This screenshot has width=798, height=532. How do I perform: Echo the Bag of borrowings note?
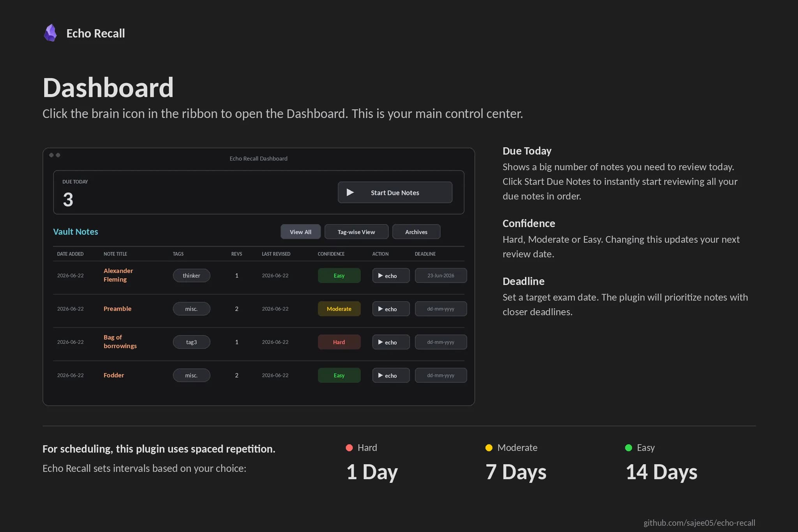tap(391, 342)
